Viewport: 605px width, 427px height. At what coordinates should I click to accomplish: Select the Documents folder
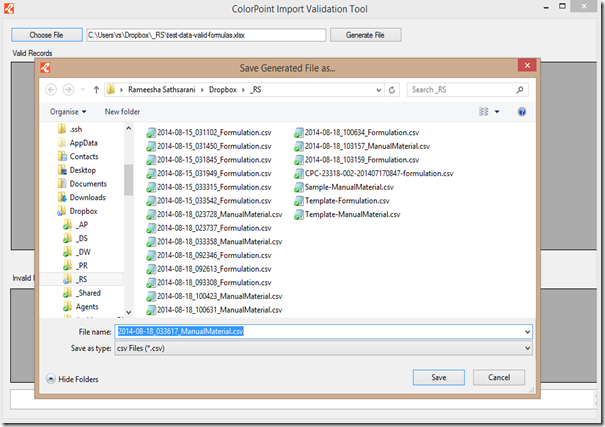82,184
